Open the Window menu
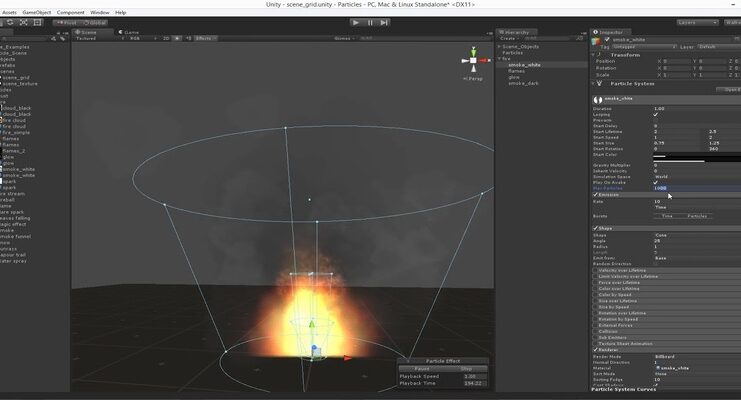 click(x=100, y=12)
